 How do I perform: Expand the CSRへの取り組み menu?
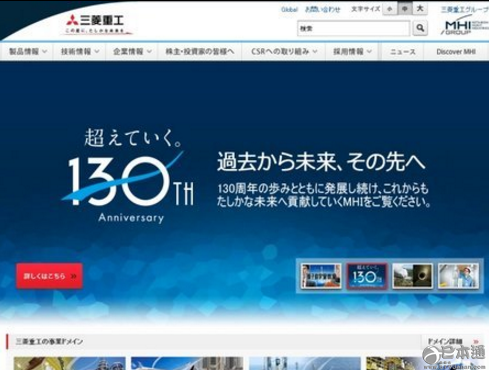[284, 52]
